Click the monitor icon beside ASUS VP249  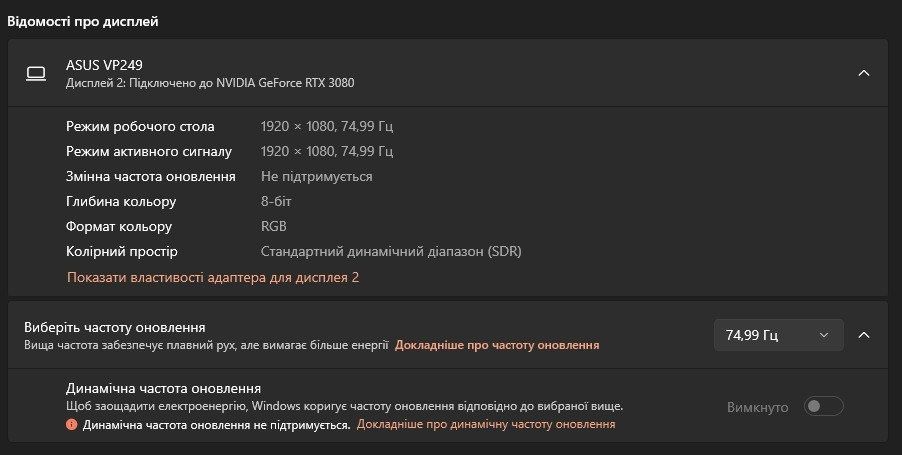pyautogui.click(x=36, y=73)
